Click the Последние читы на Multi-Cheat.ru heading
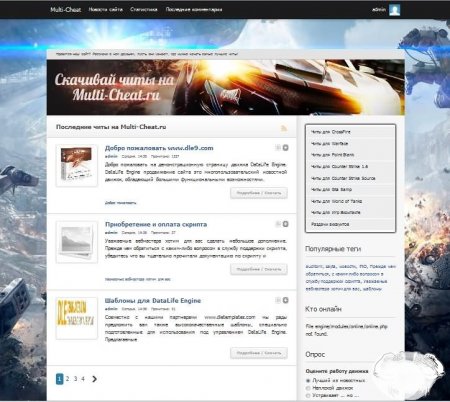The width and height of the screenshot is (450, 402). click(111, 127)
